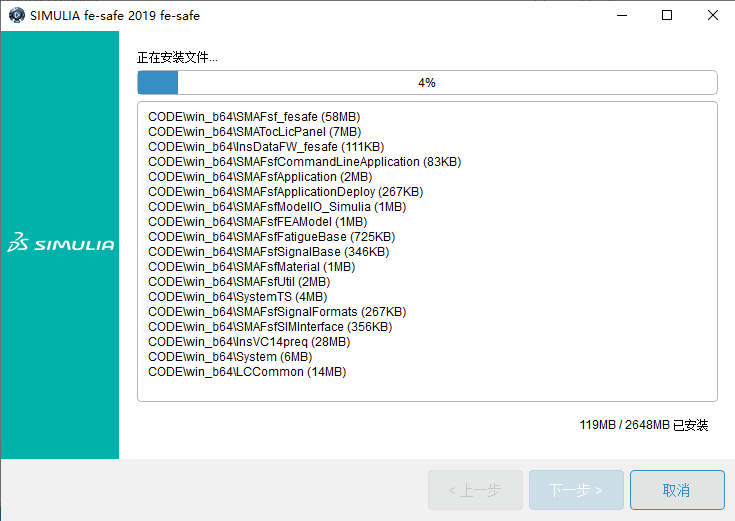This screenshot has height=521, width=735.
Task: Click the 取消 cancel button
Action: pyautogui.click(x=677, y=490)
